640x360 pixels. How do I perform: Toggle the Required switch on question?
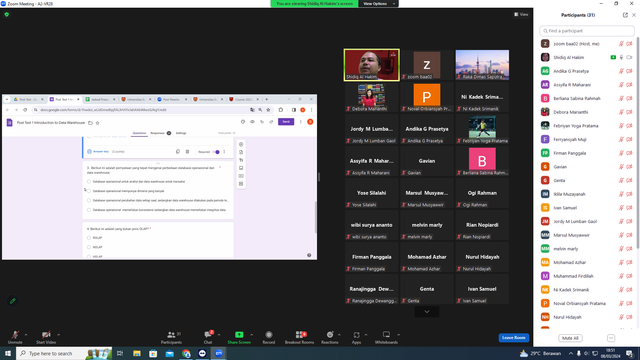[x=216, y=152]
